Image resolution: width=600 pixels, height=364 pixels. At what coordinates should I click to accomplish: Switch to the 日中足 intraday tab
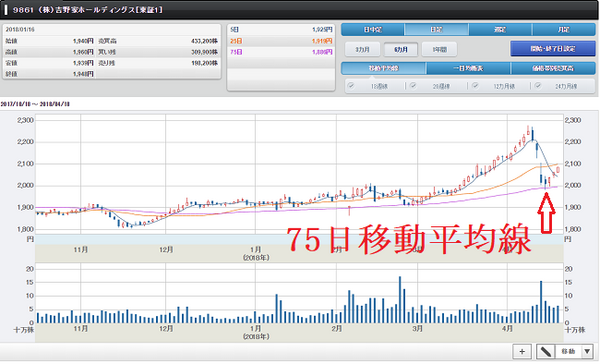(x=372, y=29)
